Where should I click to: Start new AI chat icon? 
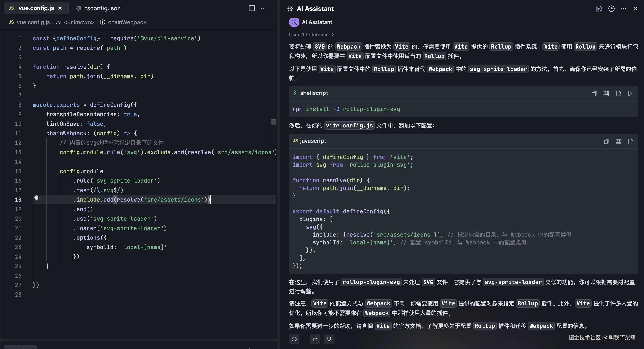[599, 9]
